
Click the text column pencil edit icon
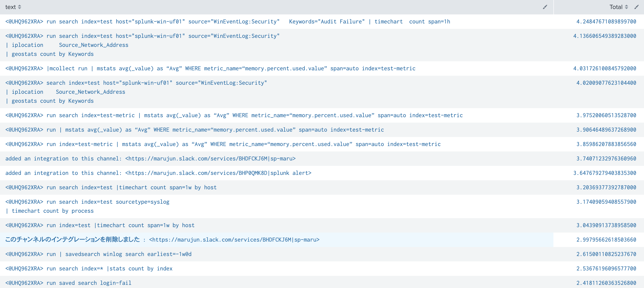545,7
